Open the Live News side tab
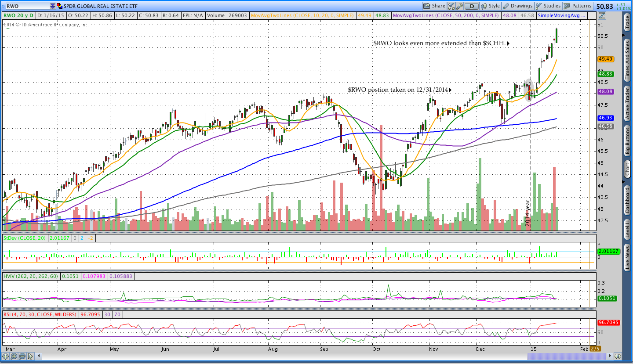633x364 pixels. click(x=627, y=257)
